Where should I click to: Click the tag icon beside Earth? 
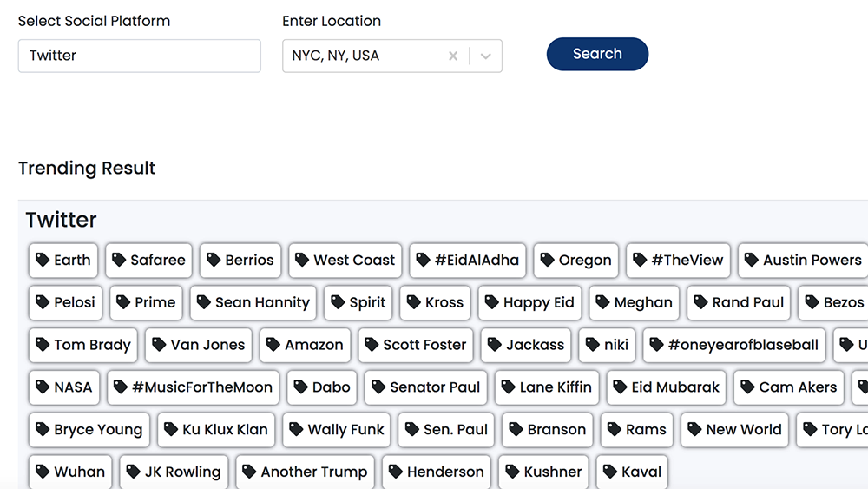[x=43, y=260]
